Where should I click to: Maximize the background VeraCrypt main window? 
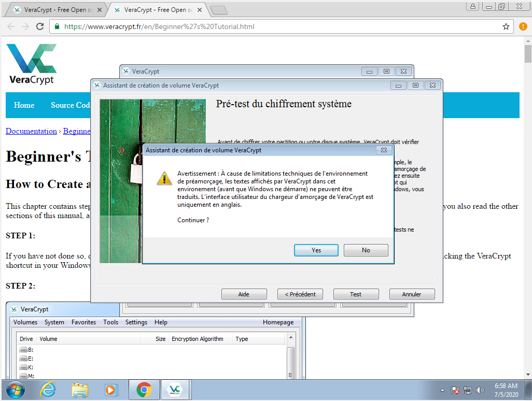click(x=386, y=71)
